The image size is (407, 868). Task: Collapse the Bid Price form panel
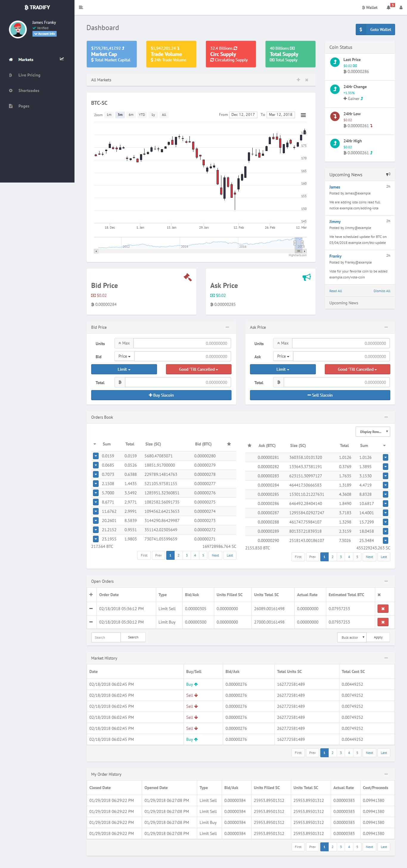click(x=227, y=327)
